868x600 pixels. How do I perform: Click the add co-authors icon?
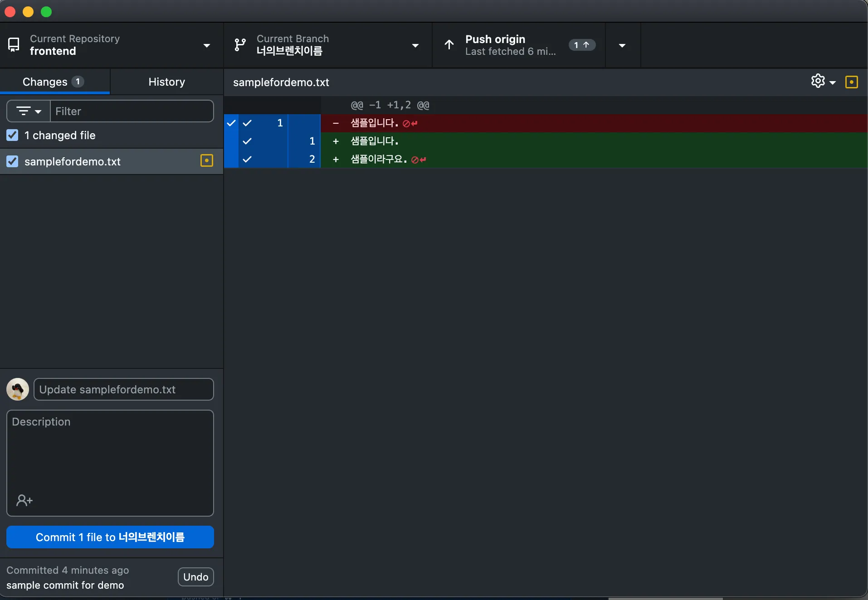(24, 500)
